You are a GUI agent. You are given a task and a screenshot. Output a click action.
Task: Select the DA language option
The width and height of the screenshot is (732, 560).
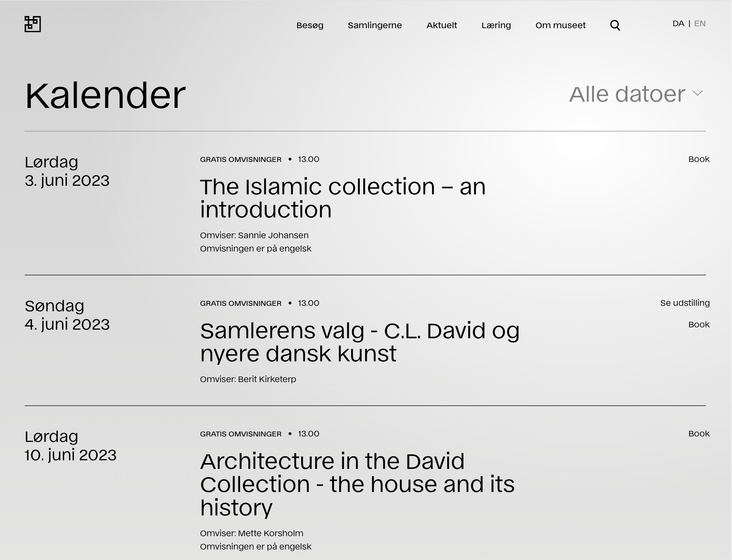click(x=678, y=24)
